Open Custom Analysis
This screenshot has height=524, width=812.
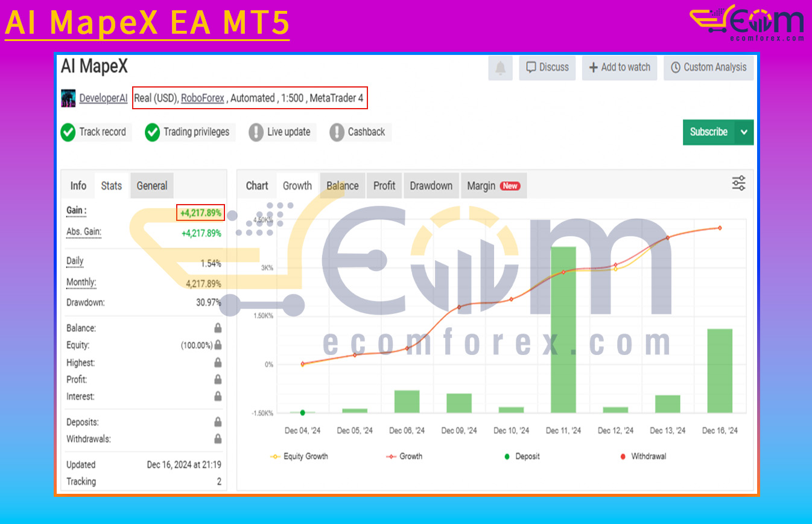point(708,68)
